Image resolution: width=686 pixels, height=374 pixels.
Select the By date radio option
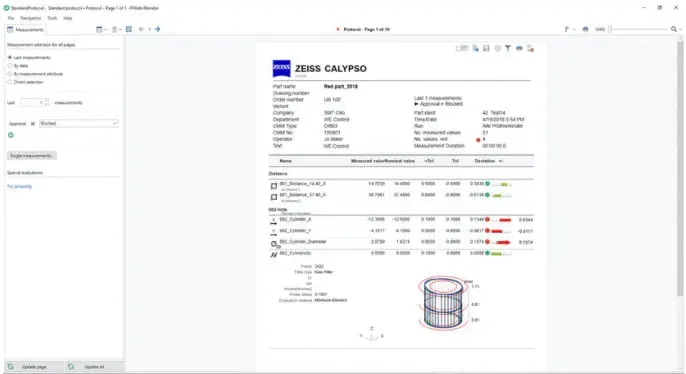coord(10,66)
